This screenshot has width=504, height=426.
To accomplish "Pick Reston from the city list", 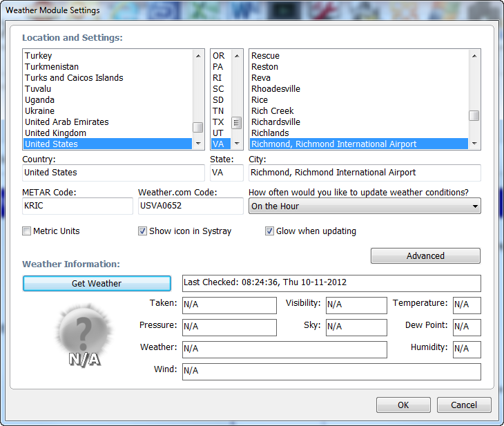I will 264,66.
